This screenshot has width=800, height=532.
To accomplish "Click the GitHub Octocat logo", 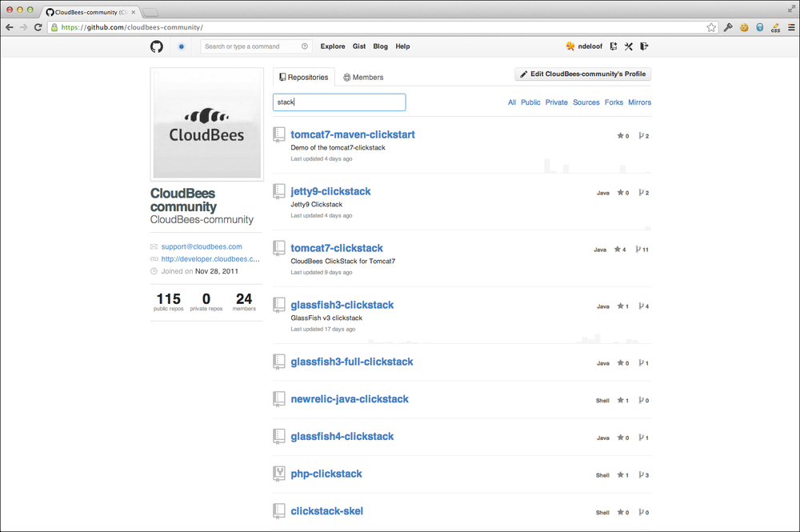I will [157, 46].
